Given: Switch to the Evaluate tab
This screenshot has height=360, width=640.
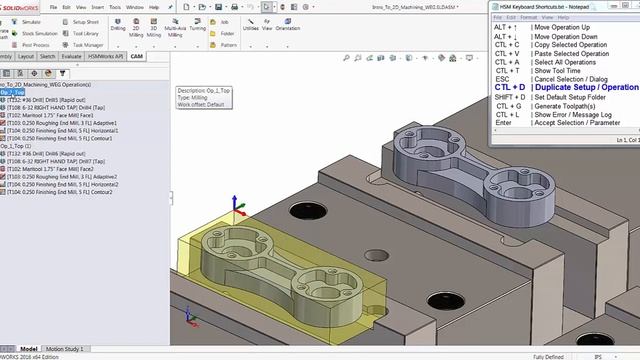Looking at the screenshot, I should [x=71, y=56].
